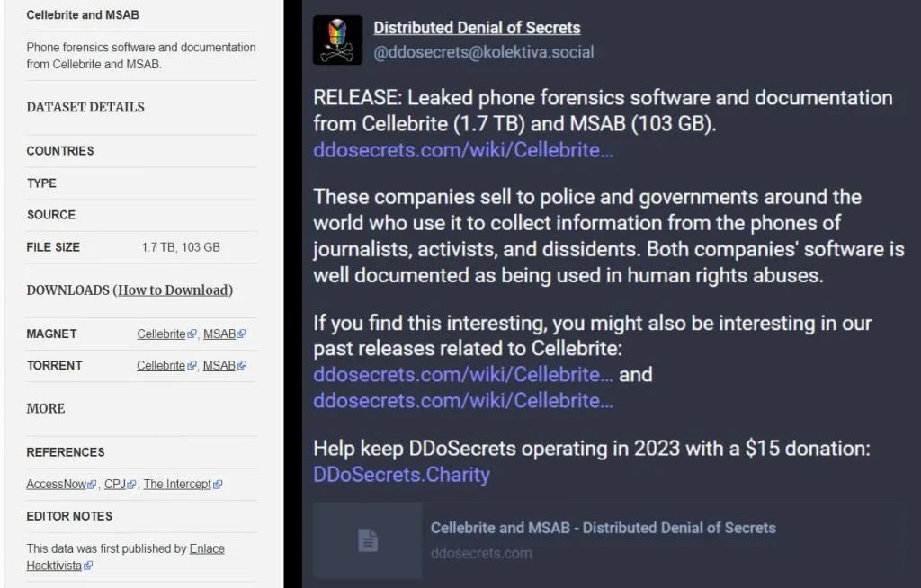Screen dimensions: 921x588
Task: Open The Intercept reference link
Action: point(177,484)
